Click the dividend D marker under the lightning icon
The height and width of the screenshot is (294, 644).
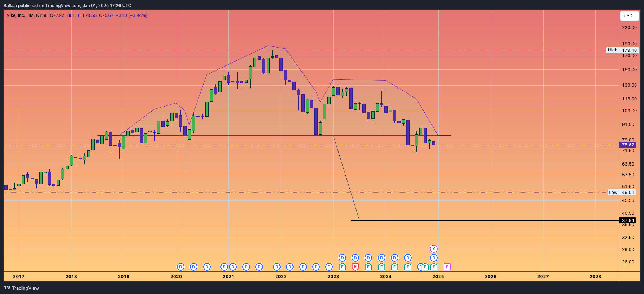434,258
